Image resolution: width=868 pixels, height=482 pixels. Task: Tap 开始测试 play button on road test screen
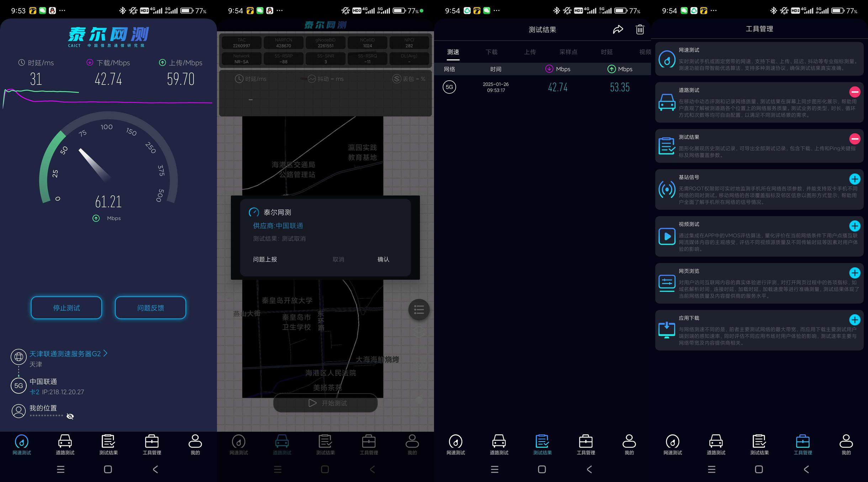[325, 403]
